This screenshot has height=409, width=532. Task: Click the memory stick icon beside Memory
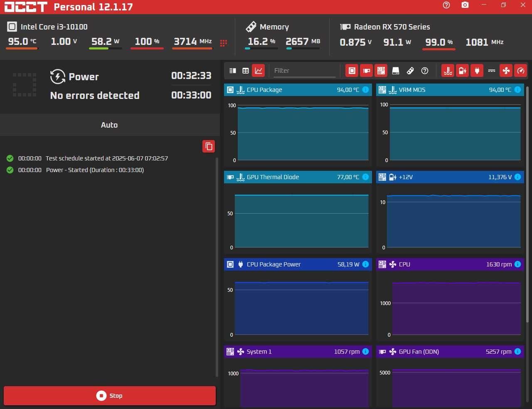251,27
